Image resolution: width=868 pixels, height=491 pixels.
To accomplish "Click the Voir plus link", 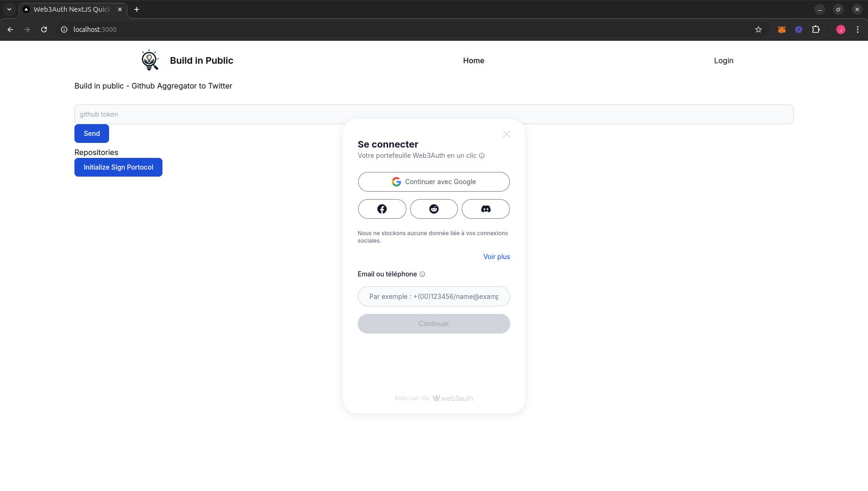I will point(497,257).
